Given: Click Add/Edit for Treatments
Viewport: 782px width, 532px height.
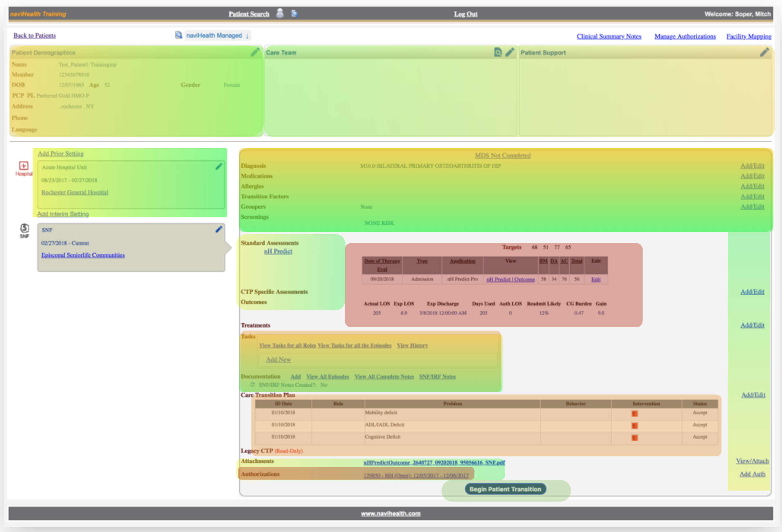Looking at the screenshot, I should [x=752, y=325].
